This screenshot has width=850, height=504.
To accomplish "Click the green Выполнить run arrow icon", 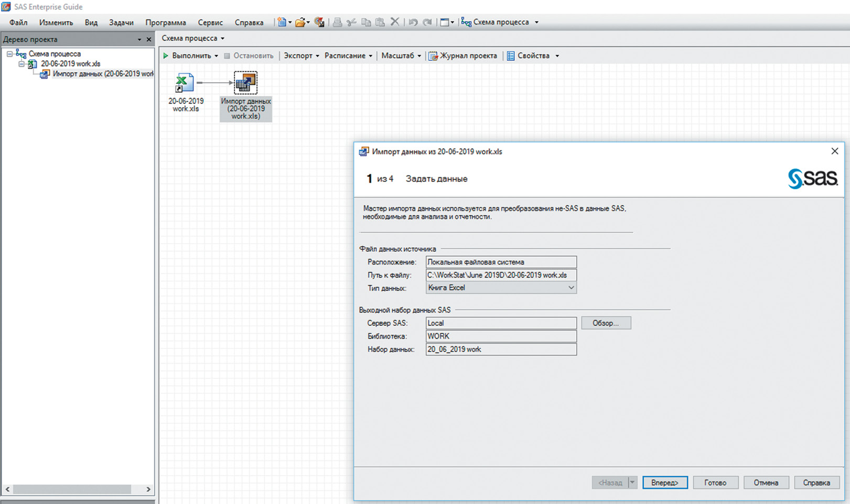I will (166, 56).
